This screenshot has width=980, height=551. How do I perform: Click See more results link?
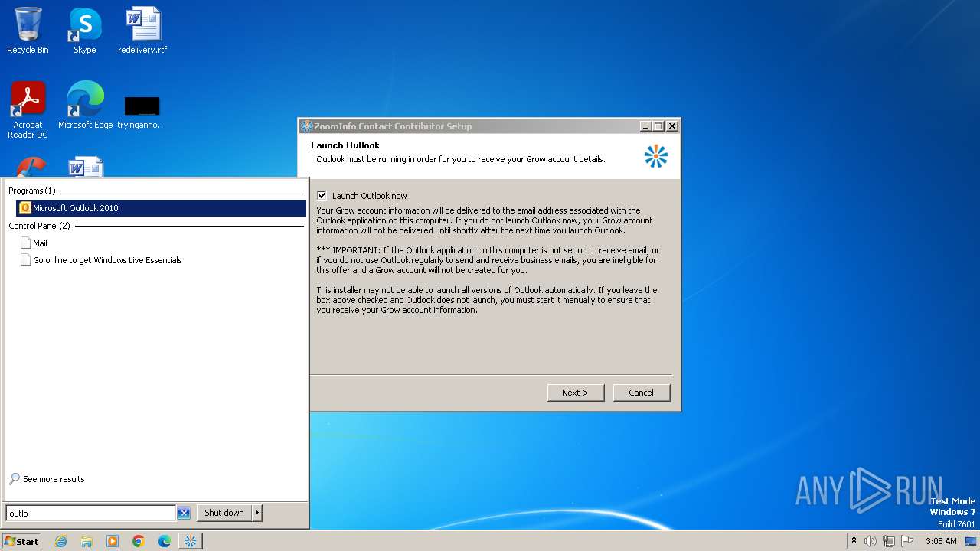pos(47,479)
